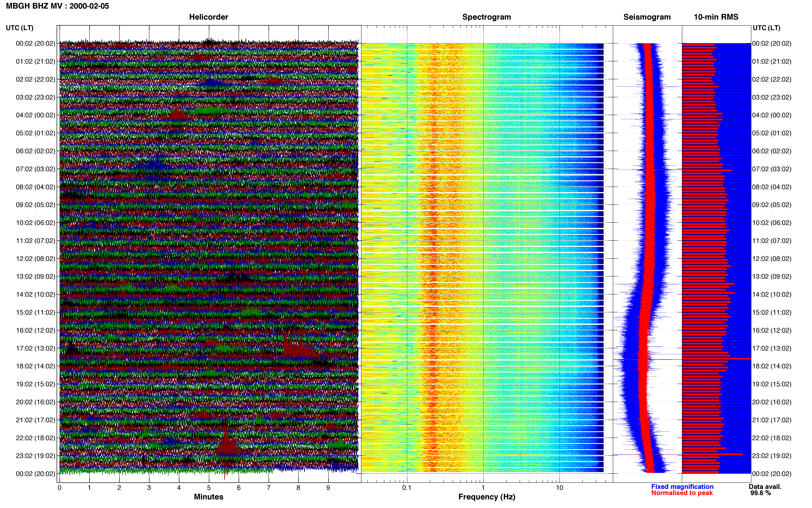Click tick 3 on the Minutes axis
This screenshot has height=508, width=812.
pyautogui.click(x=149, y=488)
